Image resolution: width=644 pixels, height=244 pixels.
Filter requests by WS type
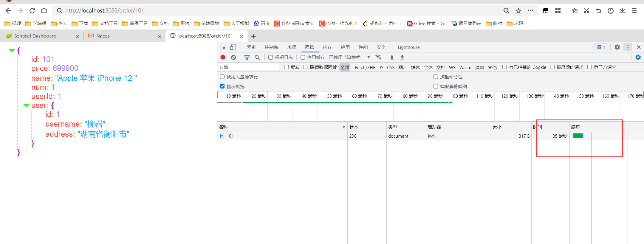(x=452, y=68)
